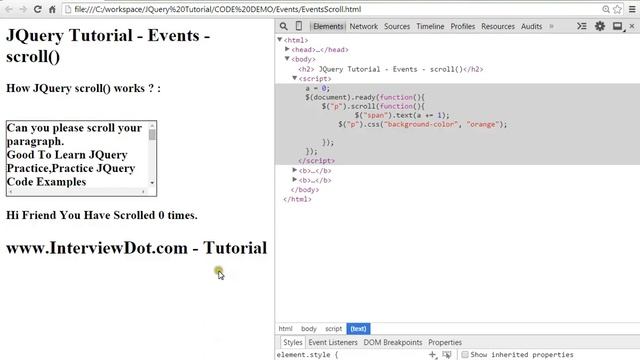The width and height of the screenshot is (640, 360).
Task: Click 'www.InterviewDot.com - Tutorial' heading
Action: (137, 248)
